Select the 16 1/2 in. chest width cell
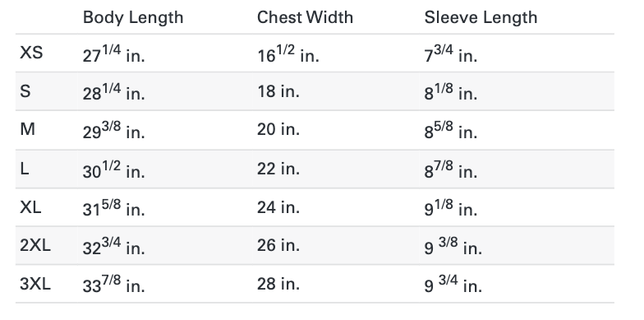644x320 pixels. click(288, 53)
